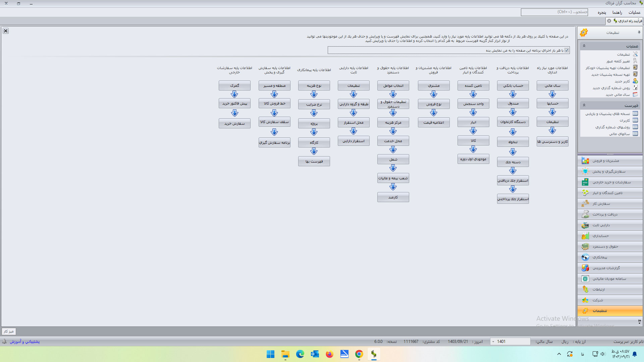Collapse the عملیات section
The height and width of the screenshot is (362, 644).
pyautogui.click(x=584, y=46)
